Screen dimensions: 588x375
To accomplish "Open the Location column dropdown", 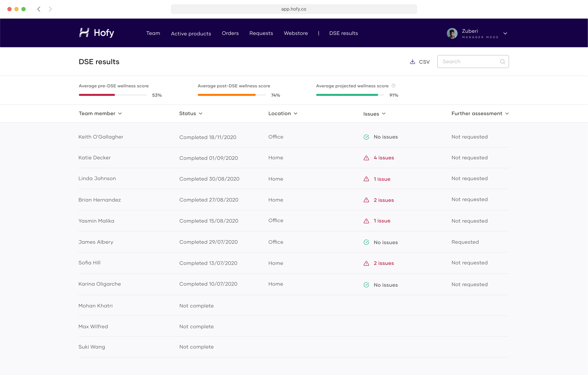I will [283, 113].
